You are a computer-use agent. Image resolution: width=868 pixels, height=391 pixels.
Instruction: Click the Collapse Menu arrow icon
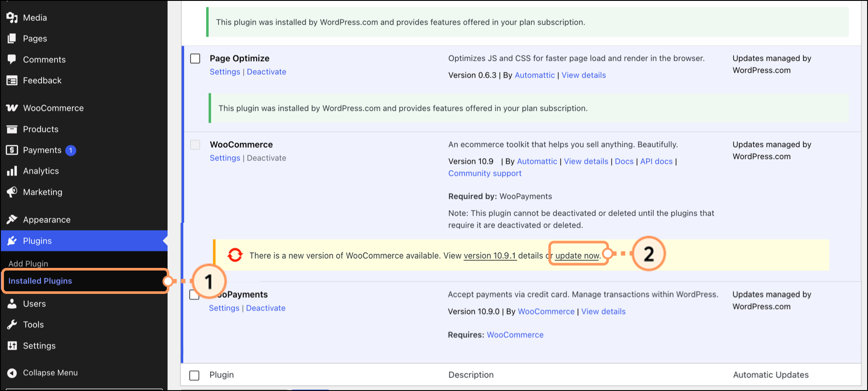[x=12, y=373]
